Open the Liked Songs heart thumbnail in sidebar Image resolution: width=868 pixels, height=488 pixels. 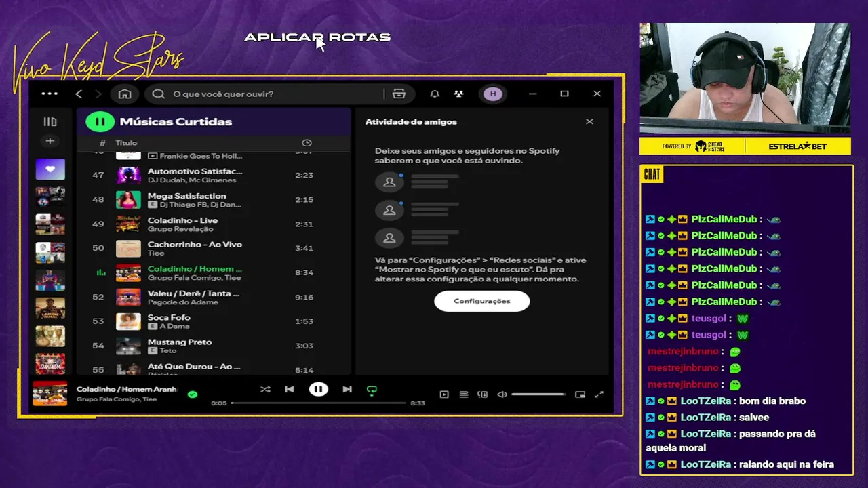(x=50, y=169)
